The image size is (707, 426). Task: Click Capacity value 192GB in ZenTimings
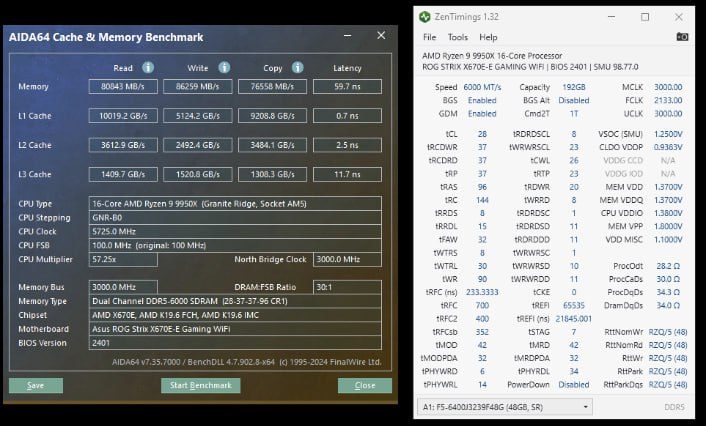[x=574, y=87]
